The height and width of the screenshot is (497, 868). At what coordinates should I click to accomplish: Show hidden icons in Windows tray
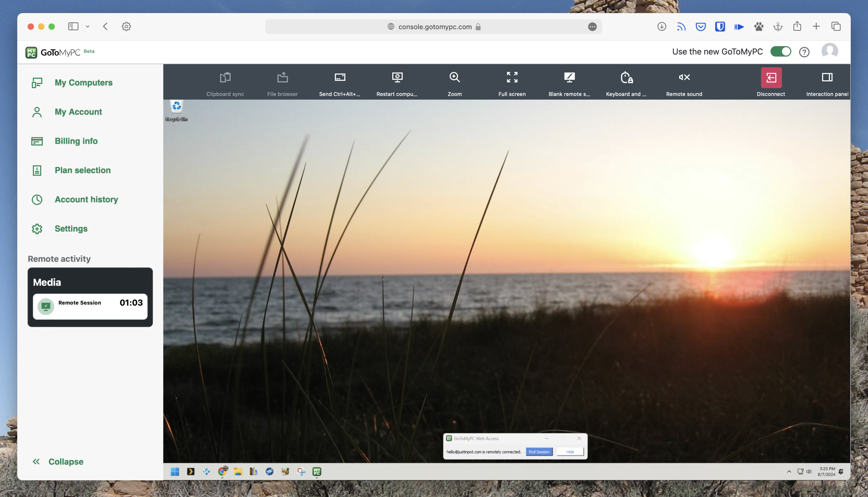pyautogui.click(x=789, y=471)
